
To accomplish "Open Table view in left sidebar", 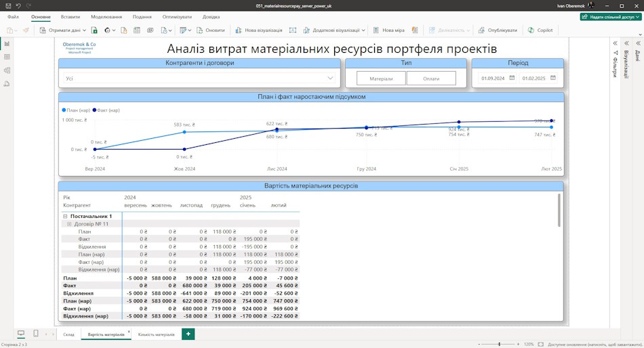I will tap(7, 57).
